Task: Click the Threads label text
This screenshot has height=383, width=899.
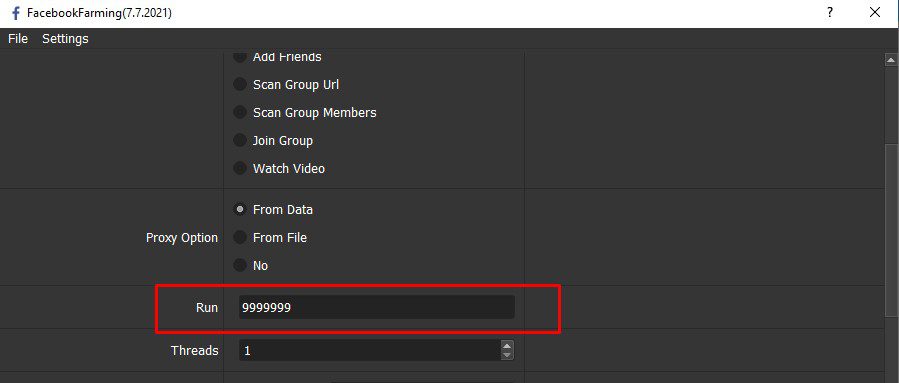Action: [194, 350]
